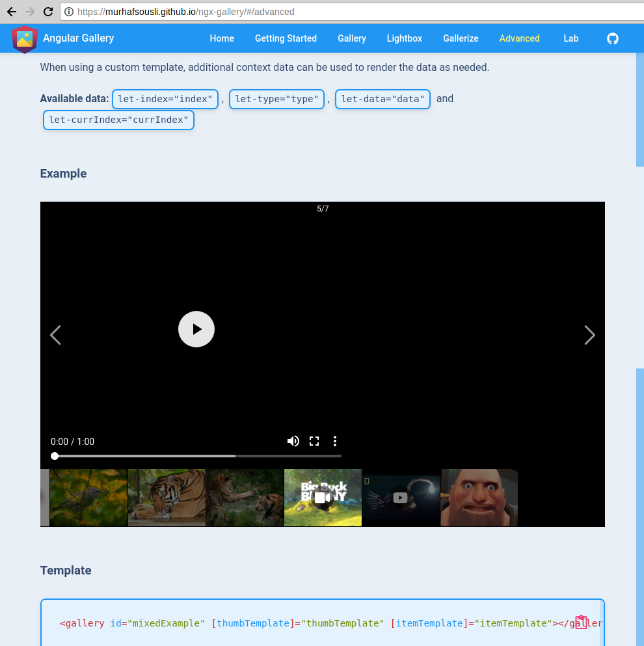Open the Lab page

(x=570, y=38)
